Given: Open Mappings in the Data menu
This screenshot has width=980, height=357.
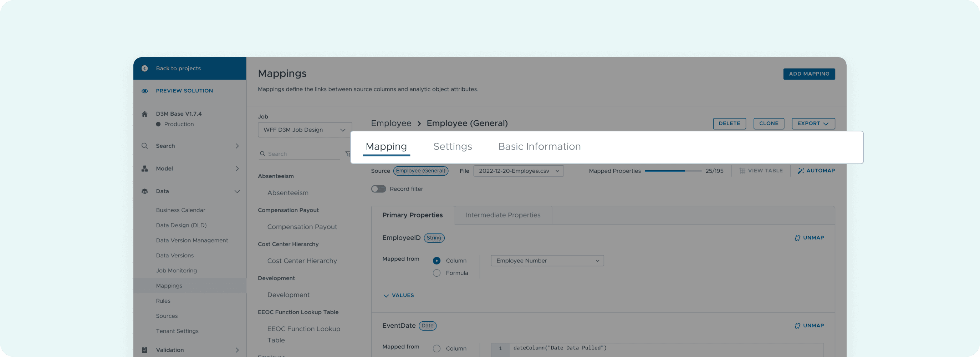Looking at the screenshot, I should point(189,286).
